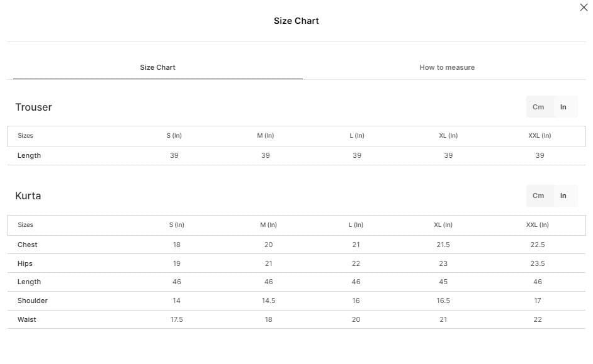Click the Kurta XXL chest value 22.5

point(538,245)
